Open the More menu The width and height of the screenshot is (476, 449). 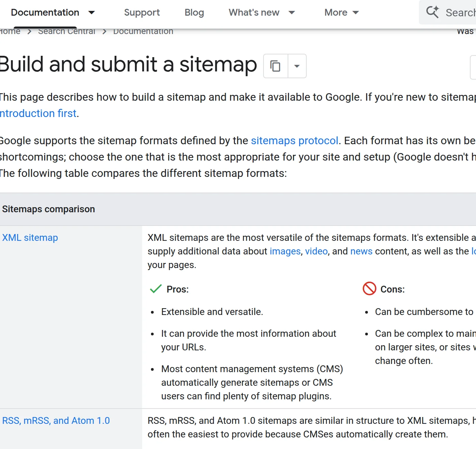(336, 13)
